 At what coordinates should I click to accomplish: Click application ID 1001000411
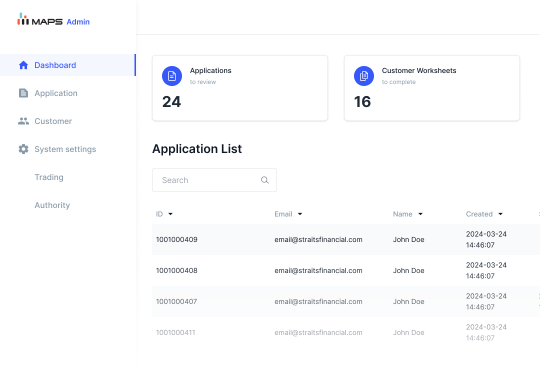point(176,333)
